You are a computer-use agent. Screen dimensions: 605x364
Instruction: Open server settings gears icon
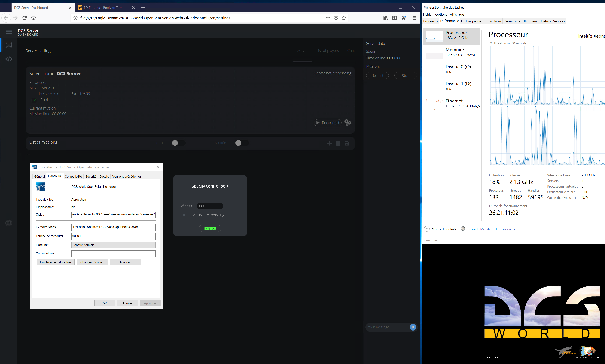coord(348,122)
